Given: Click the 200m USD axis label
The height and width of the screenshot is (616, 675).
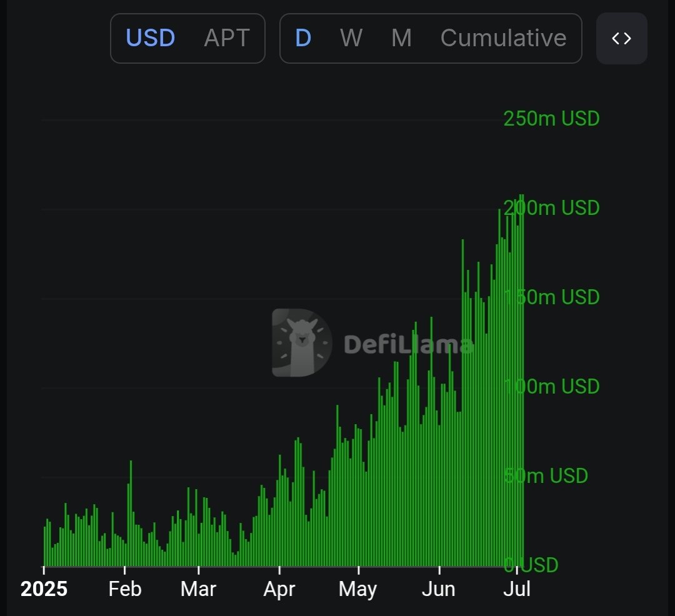Looking at the screenshot, I should (x=551, y=208).
